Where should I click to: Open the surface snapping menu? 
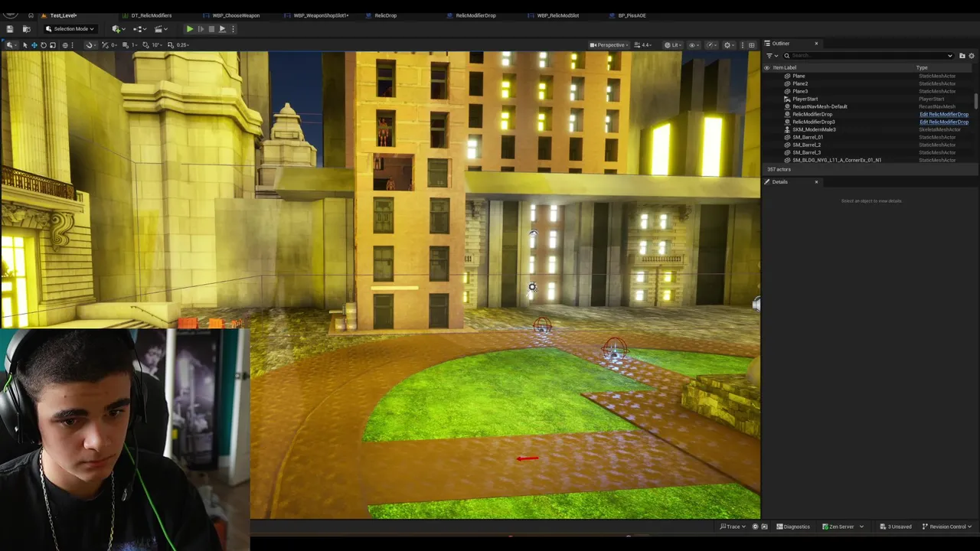click(x=90, y=45)
